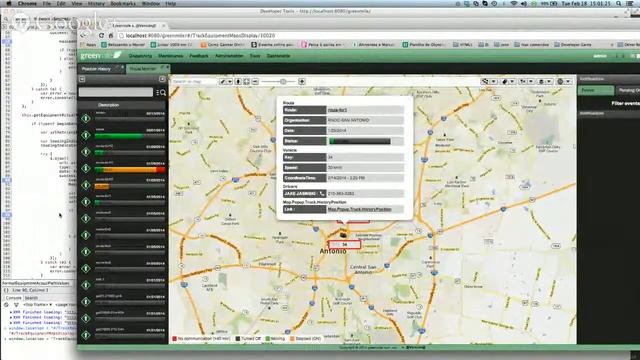Screen dimensions: 640x360
Task: Select the pencil draw tool on map toolbar
Action: [x=223, y=82]
